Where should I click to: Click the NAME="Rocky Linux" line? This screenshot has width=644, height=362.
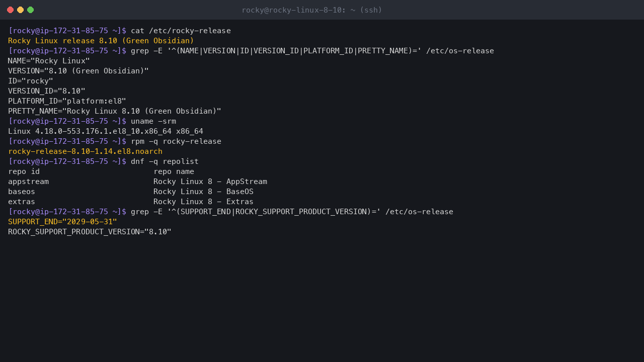click(49, 61)
